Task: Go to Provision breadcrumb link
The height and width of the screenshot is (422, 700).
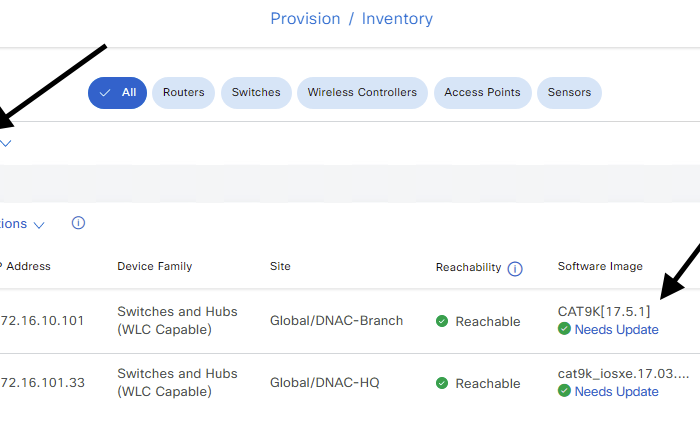Action: point(305,19)
